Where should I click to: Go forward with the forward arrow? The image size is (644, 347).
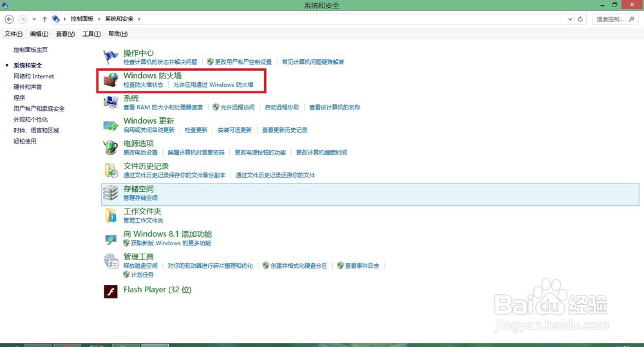[23, 19]
